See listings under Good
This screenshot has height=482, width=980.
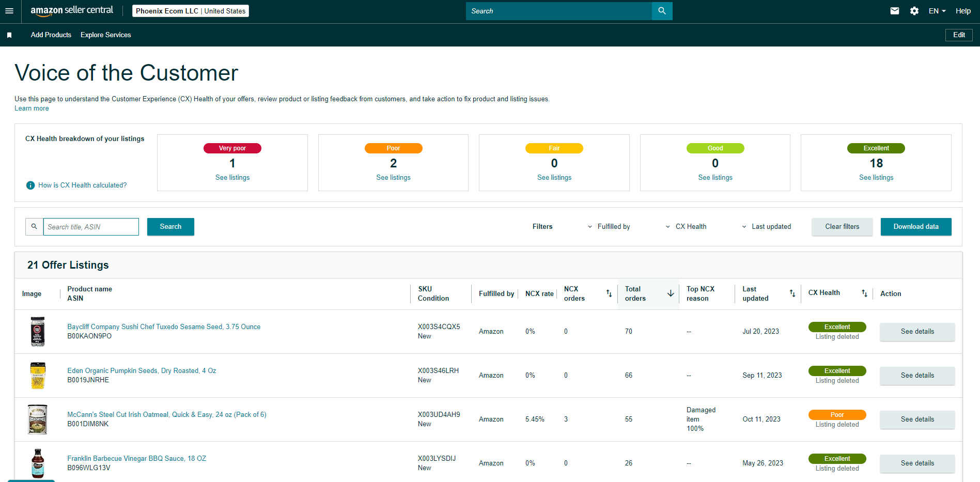pyautogui.click(x=715, y=178)
